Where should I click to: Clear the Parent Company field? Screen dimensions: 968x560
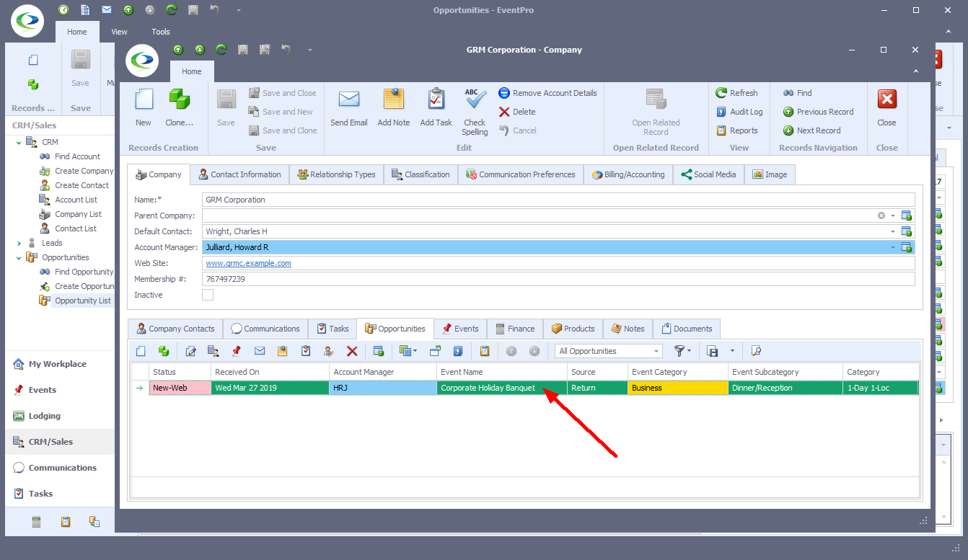881,216
